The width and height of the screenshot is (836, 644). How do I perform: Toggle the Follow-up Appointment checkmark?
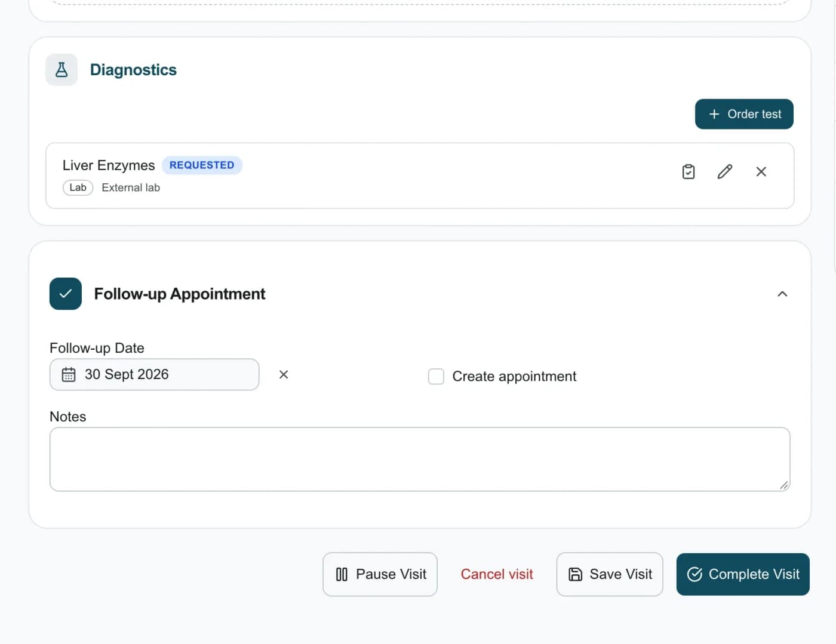tap(66, 294)
